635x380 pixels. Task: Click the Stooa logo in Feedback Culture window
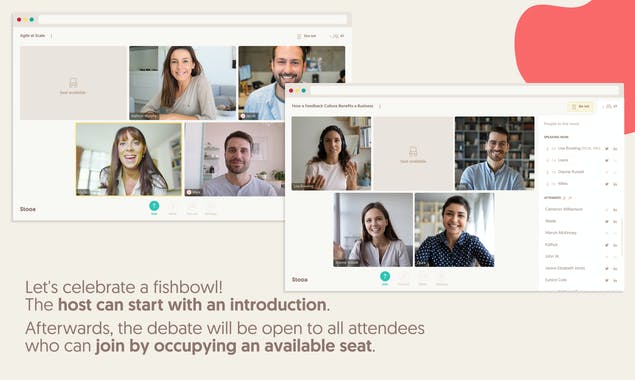coord(300,280)
